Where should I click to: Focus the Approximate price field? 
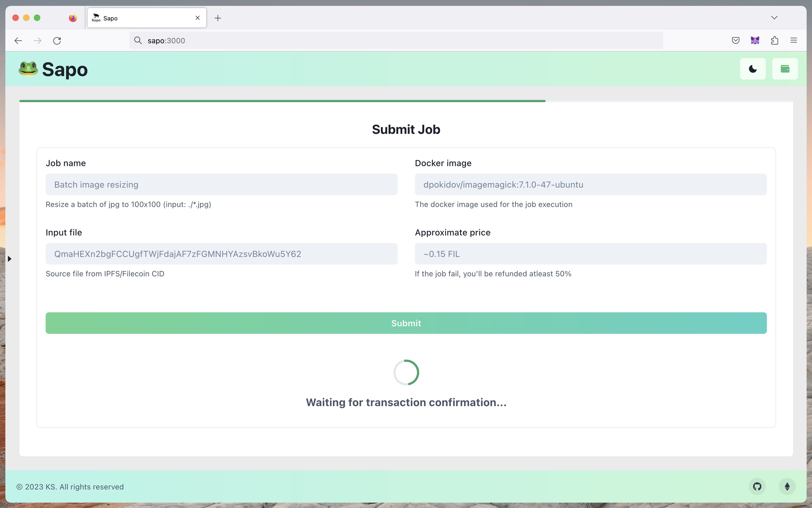(x=590, y=254)
